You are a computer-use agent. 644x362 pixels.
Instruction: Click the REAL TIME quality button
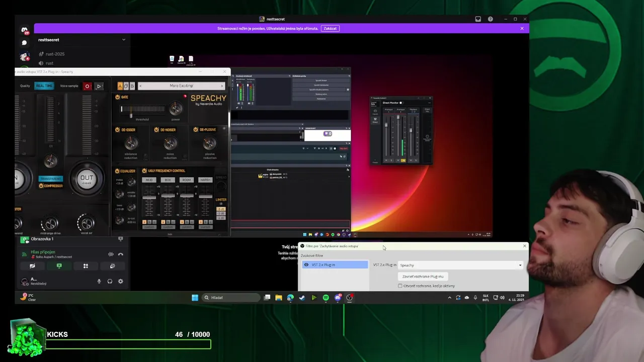pyautogui.click(x=44, y=86)
